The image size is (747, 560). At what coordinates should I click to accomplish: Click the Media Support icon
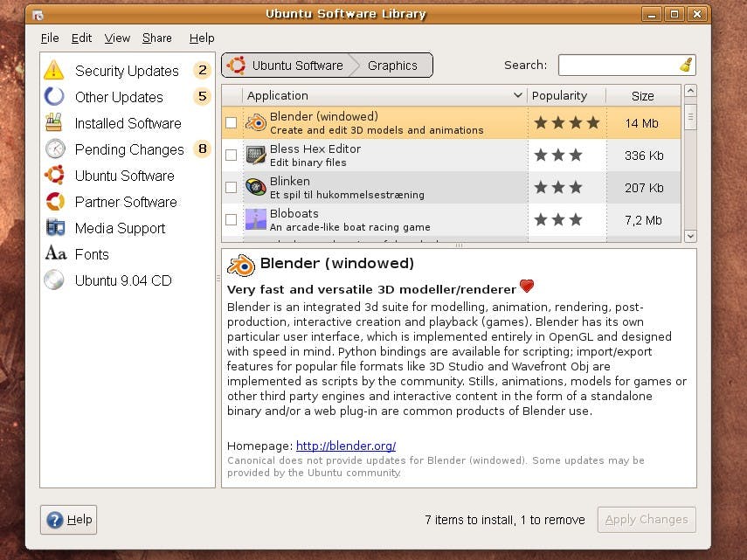pos(55,227)
